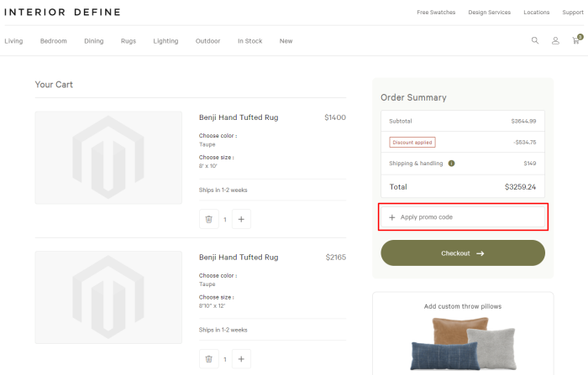This screenshot has width=588, height=375.
Task: Open the New menu
Action: pos(286,41)
